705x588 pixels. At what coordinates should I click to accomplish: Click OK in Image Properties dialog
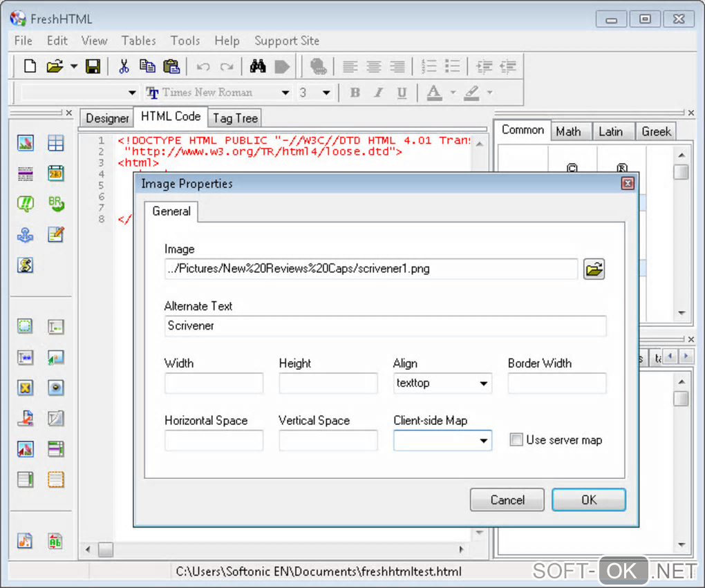[x=589, y=500]
